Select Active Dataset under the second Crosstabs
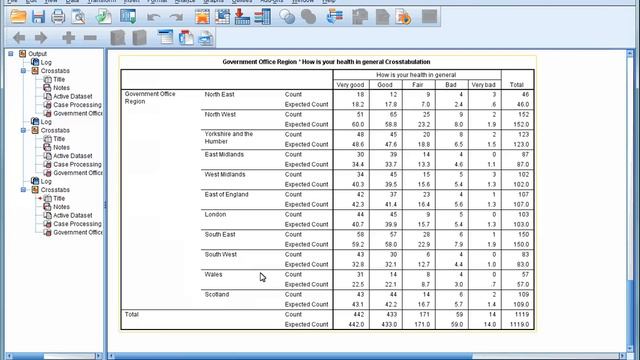This screenshot has height=360, width=640. [73, 156]
